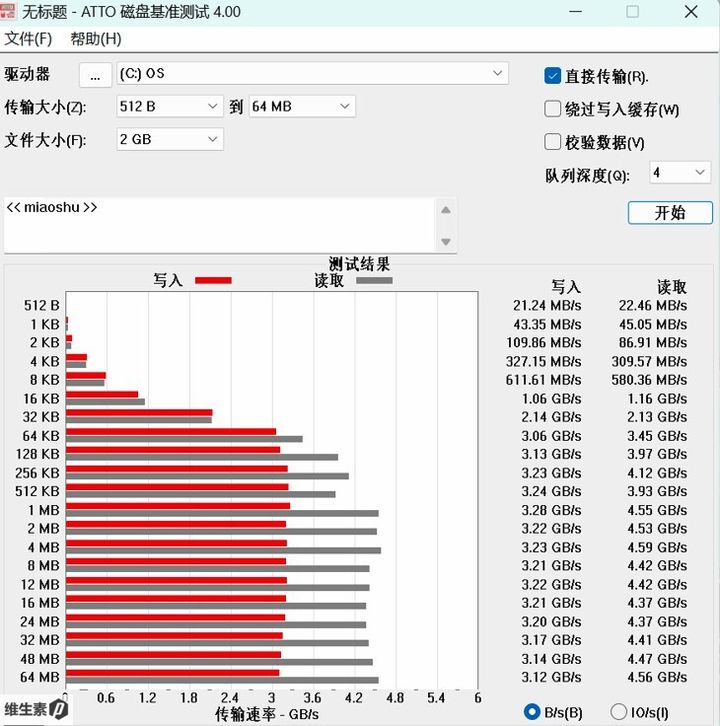Click into the miaoshu description text box
The image size is (720, 726).
point(219,225)
